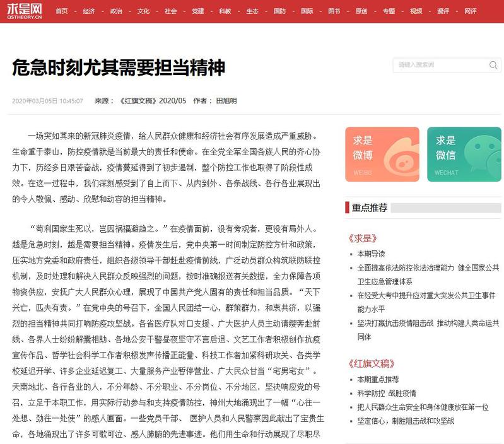Open the 求是微信 WeChat tile

pyautogui.click(x=464, y=155)
